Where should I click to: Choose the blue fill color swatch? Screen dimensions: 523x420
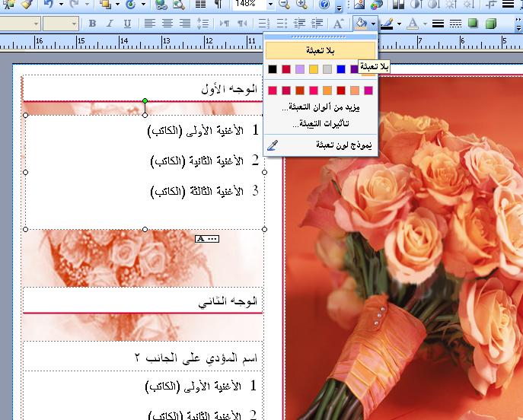coord(341,69)
